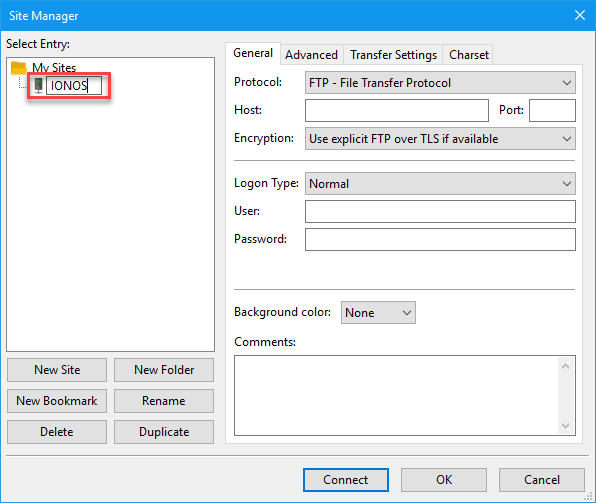Click the Connect button
The image size is (596, 503).
pyautogui.click(x=346, y=480)
